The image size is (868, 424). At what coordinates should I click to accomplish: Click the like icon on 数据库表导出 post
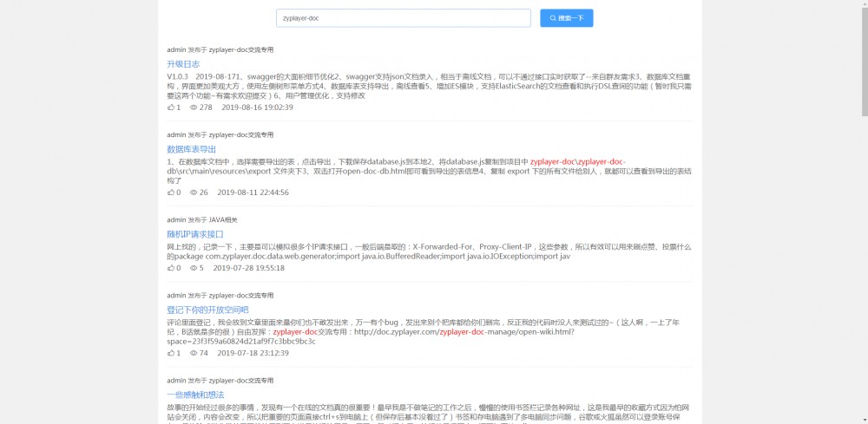tap(170, 192)
